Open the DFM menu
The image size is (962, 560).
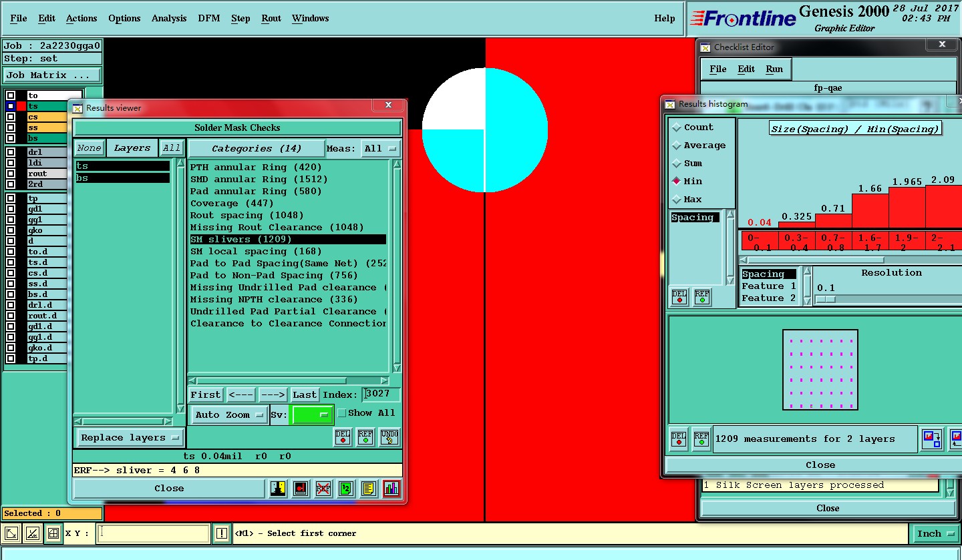[x=209, y=18]
